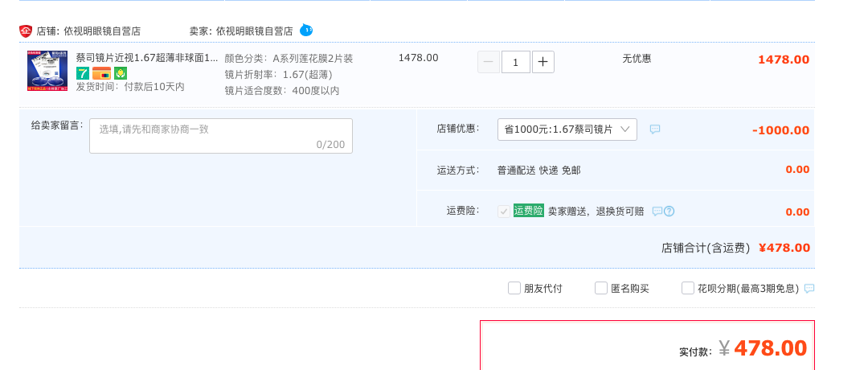Click the black unit price 1478.00
Screen dimensions: 868x370
(419, 58)
